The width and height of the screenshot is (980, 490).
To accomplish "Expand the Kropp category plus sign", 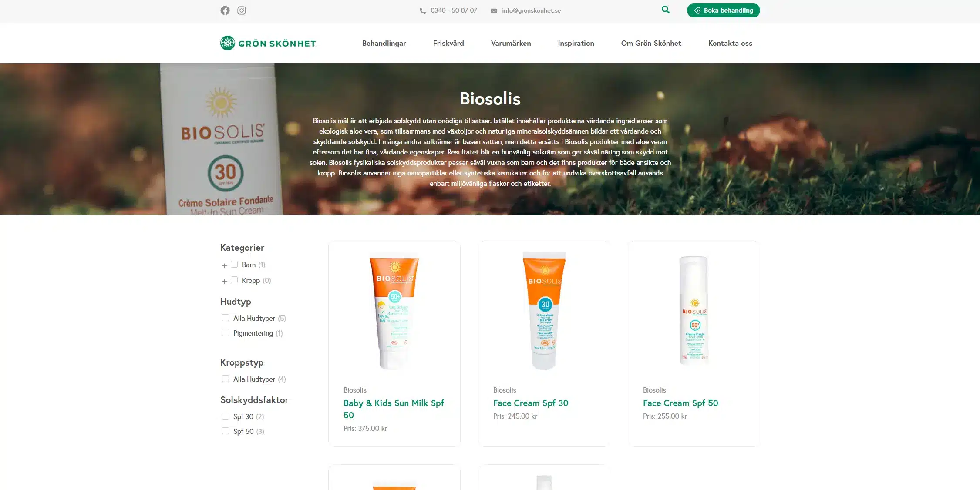I will coord(225,281).
